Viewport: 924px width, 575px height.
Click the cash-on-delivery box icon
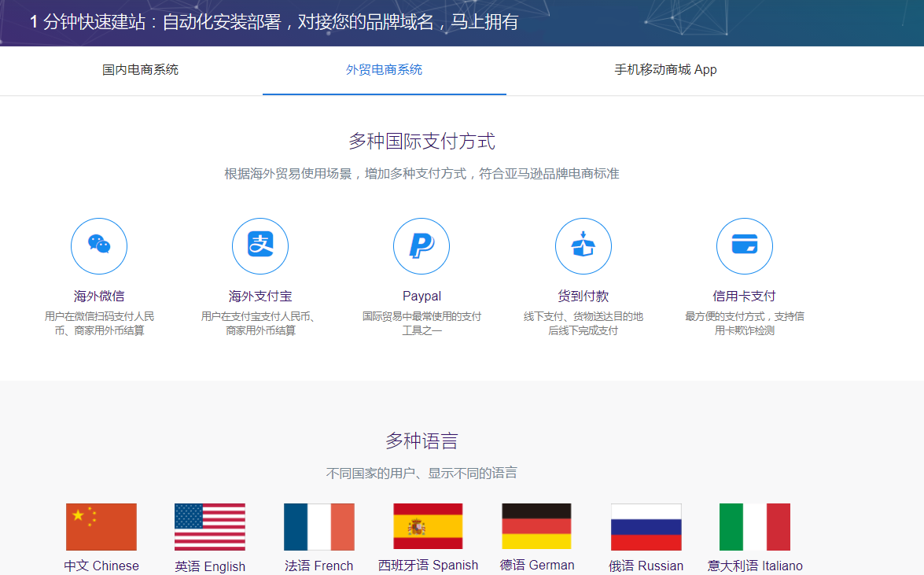tap(583, 246)
